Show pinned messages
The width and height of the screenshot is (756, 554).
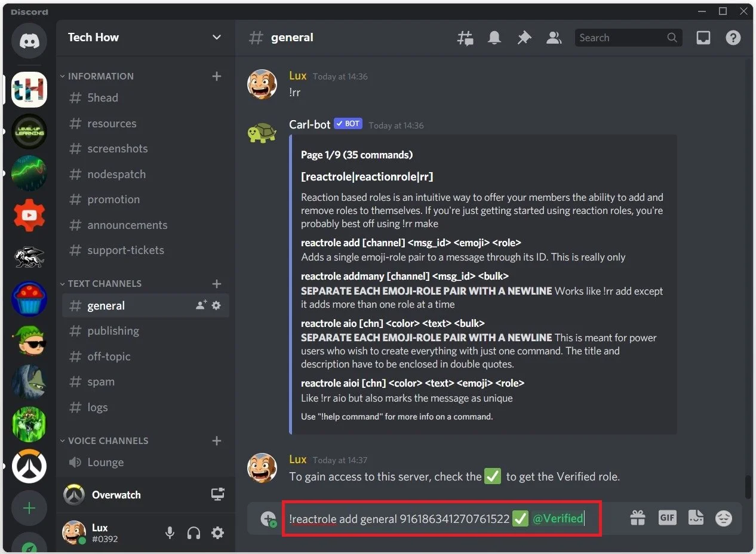(524, 38)
